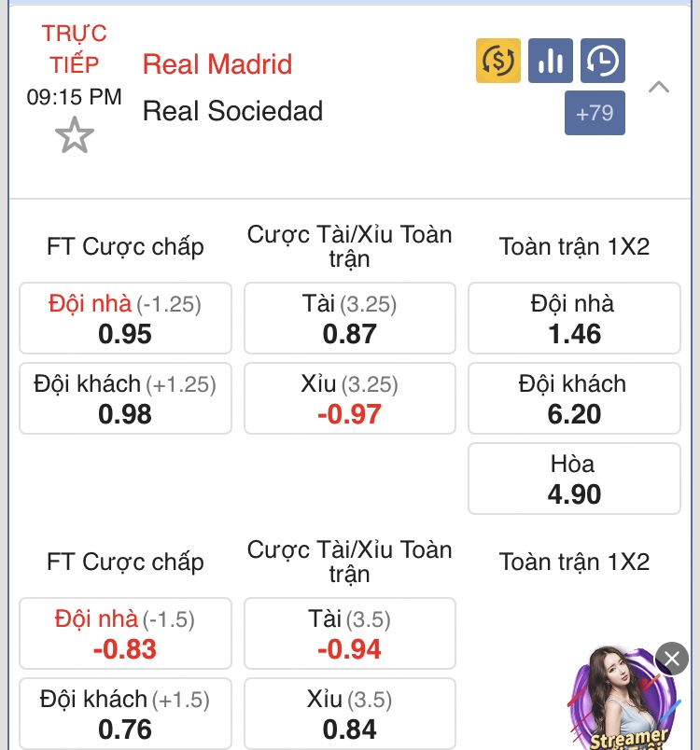
Task: Open the Real Madrid team name link
Action: click(217, 64)
